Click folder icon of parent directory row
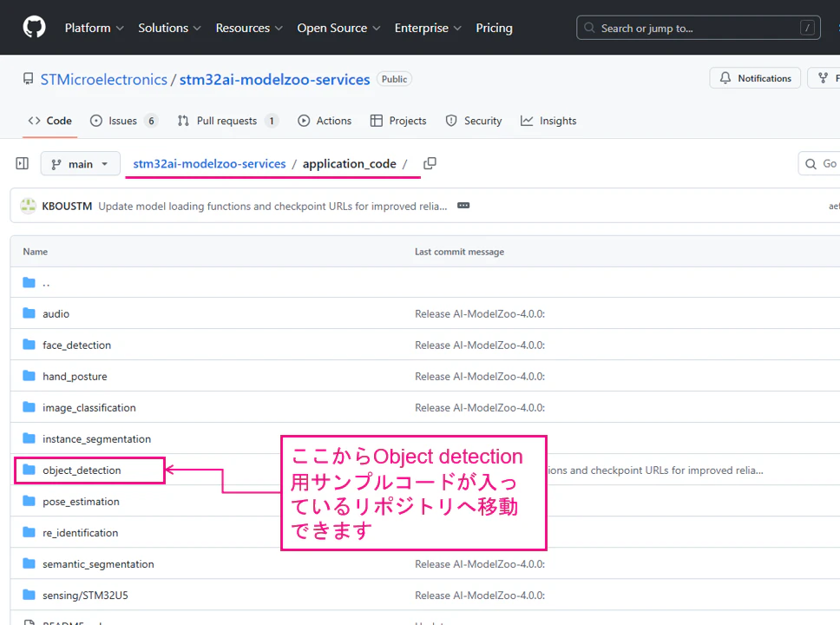The height and width of the screenshot is (625, 840). (29, 282)
